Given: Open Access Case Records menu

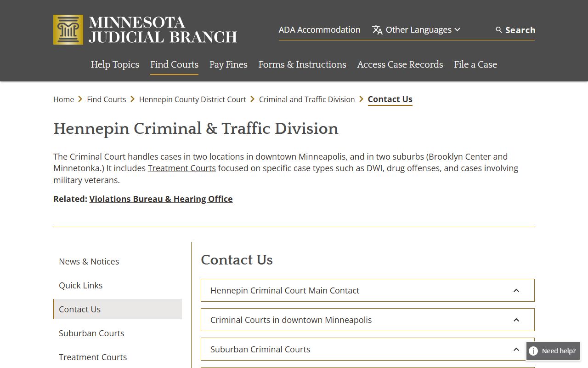Looking at the screenshot, I should 400,64.
